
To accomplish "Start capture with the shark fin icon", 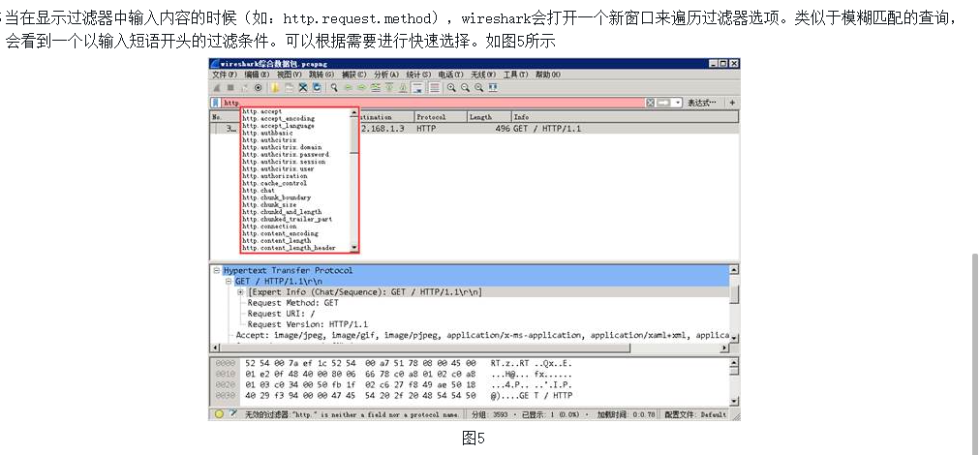I will [216, 87].
